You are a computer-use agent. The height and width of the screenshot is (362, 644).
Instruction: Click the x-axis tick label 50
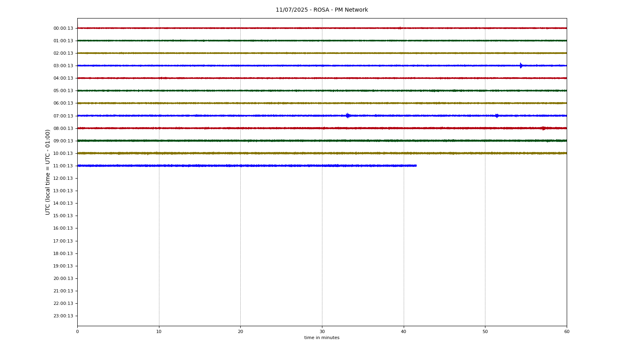485,331
